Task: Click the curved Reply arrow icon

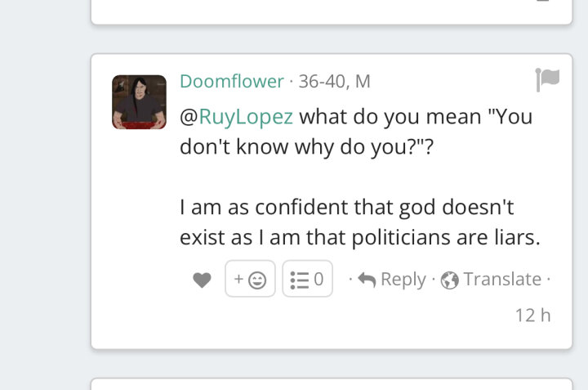Action: point(367,280)
